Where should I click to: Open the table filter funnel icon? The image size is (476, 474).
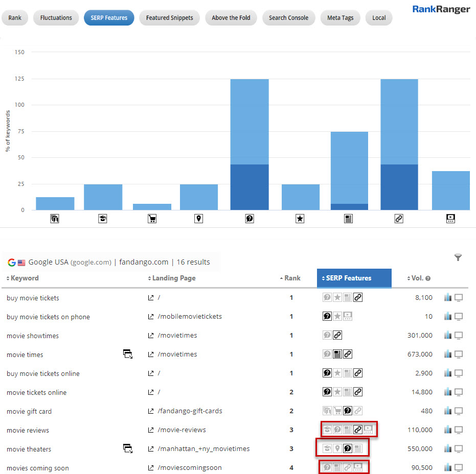[458, 257]
